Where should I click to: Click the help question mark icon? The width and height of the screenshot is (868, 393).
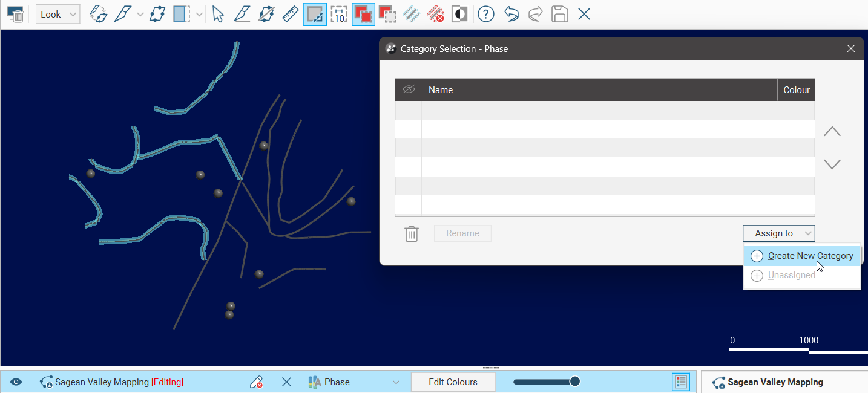click(485, 15)
